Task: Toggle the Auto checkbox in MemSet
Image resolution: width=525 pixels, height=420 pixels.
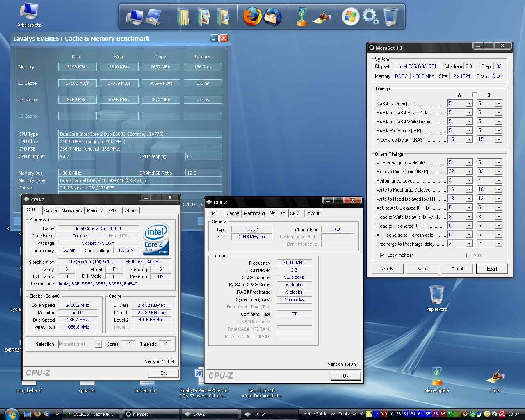Action: point(468,255)
